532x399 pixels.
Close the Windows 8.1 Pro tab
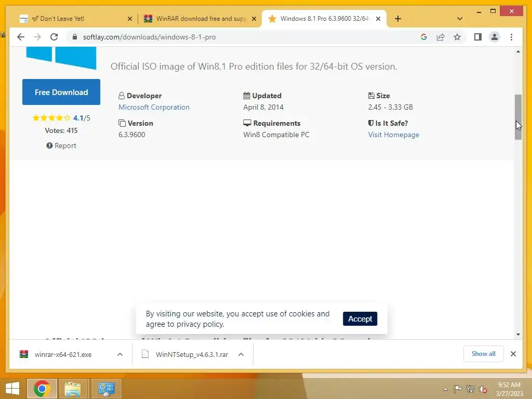pos(378,19)
